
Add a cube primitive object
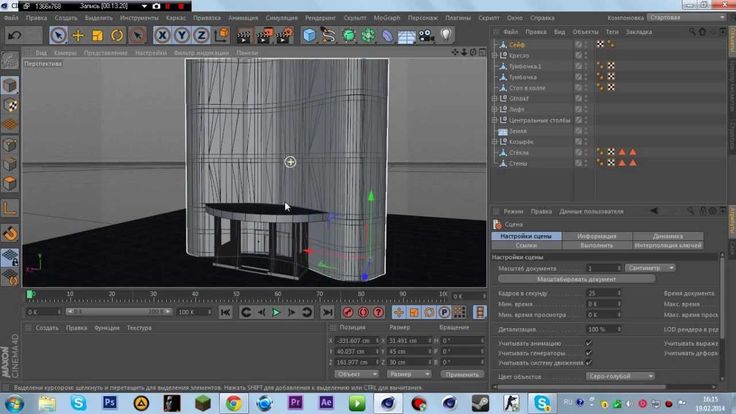click(310, 35)
